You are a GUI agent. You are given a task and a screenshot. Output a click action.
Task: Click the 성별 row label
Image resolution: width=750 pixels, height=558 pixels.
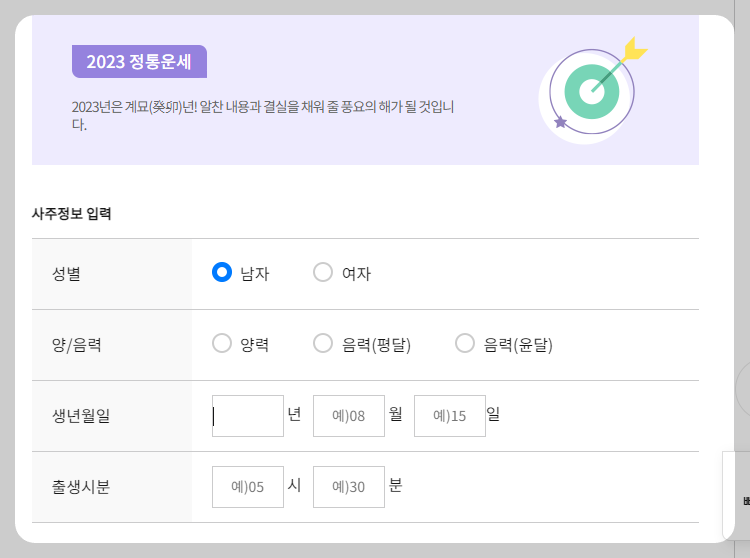[66, 274]
